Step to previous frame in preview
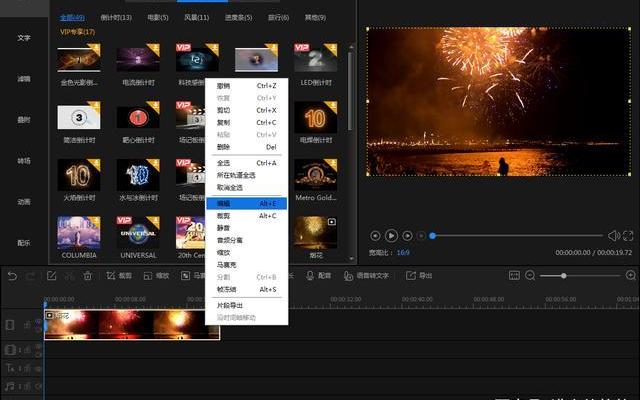The height and width of the screenshot is (400, 640). [x=375, y=236]
